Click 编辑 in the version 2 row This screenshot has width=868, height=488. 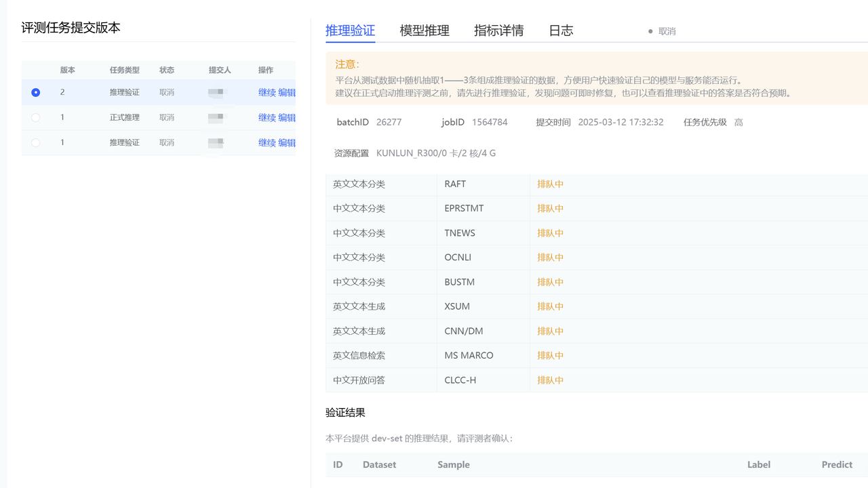[287, 92]
